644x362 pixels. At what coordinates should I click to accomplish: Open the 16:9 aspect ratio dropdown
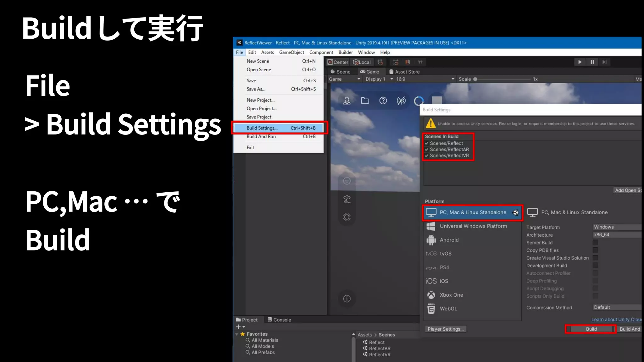pos(425,79)
